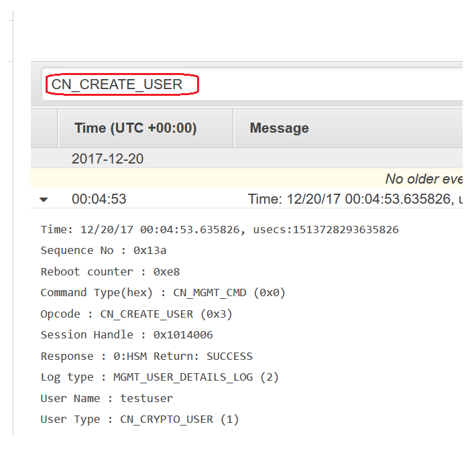Select the 2017-12-20 date group row
476x451 pixels.
(x=247, y=158)
